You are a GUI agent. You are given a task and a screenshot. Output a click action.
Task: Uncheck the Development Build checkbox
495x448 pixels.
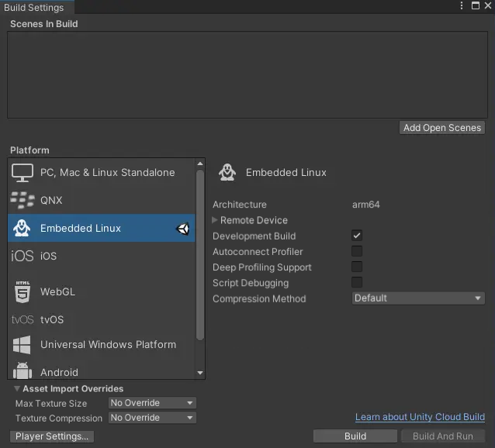(357, 236)
